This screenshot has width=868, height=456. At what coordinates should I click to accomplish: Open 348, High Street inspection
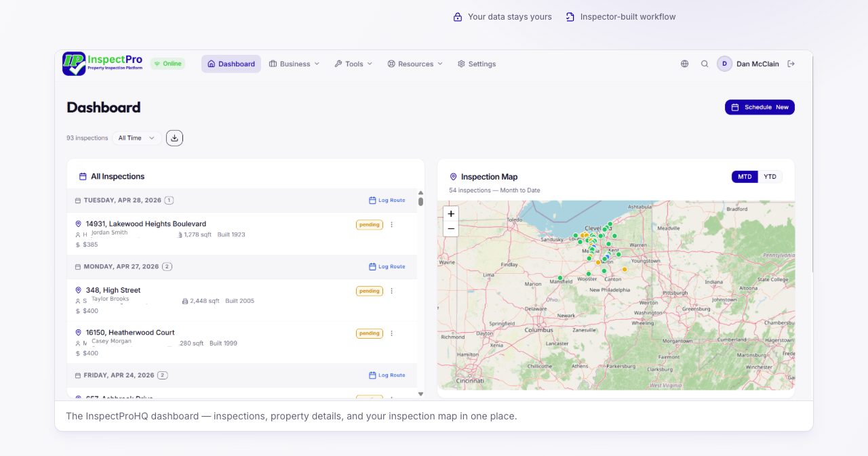(113, 290)
